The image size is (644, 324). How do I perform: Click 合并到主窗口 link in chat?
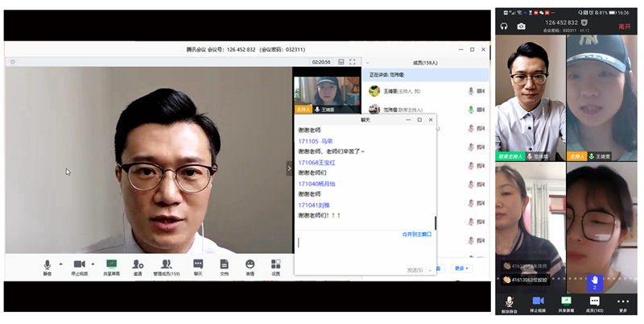point(417,234)
